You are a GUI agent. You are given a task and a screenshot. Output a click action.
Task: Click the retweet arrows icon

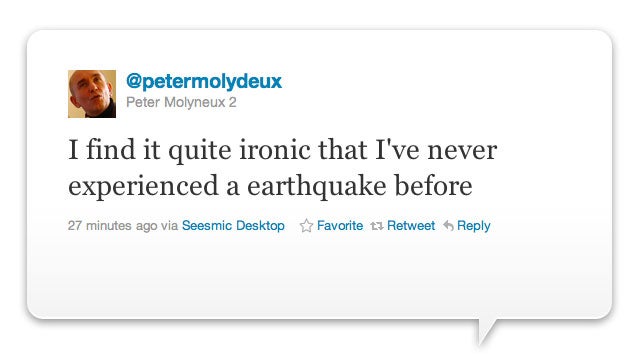(x=377, y=226)
